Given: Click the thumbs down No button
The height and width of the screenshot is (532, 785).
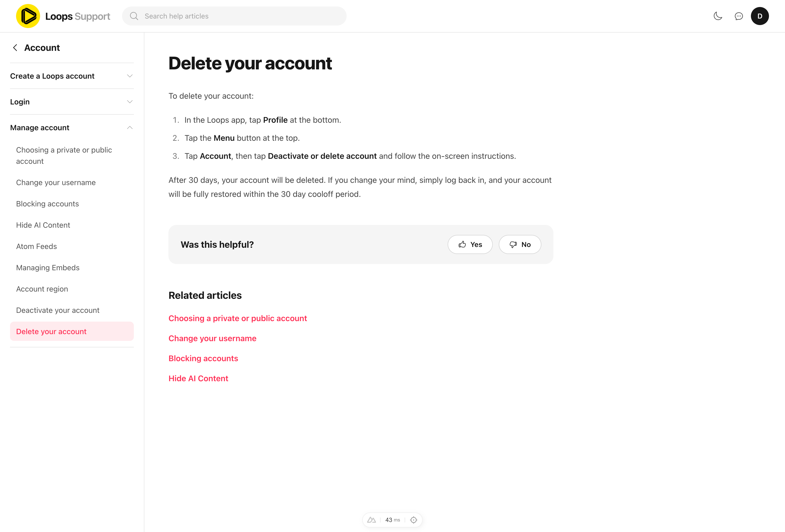Looking at the screenshot, I should (520, 244).
